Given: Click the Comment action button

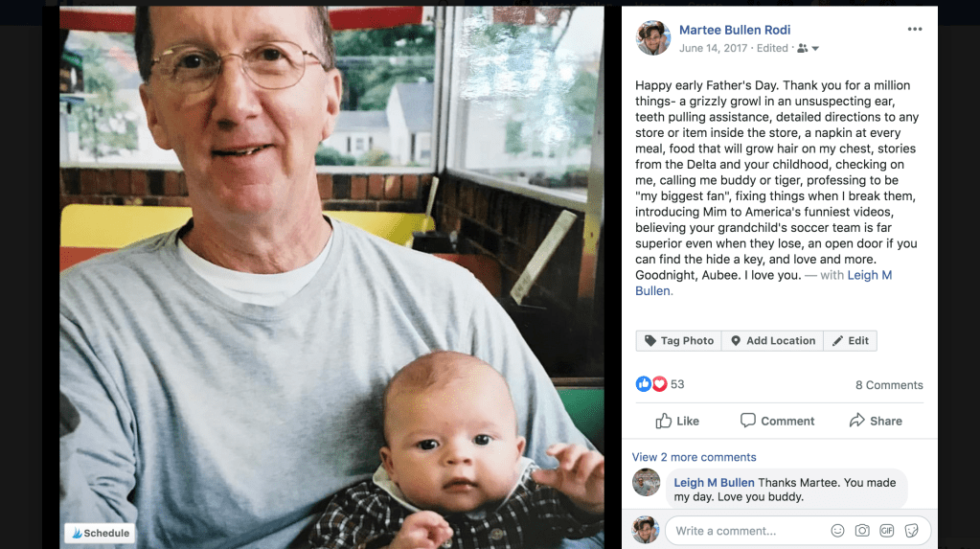Looking at the screenshot, I should [778, 421].
